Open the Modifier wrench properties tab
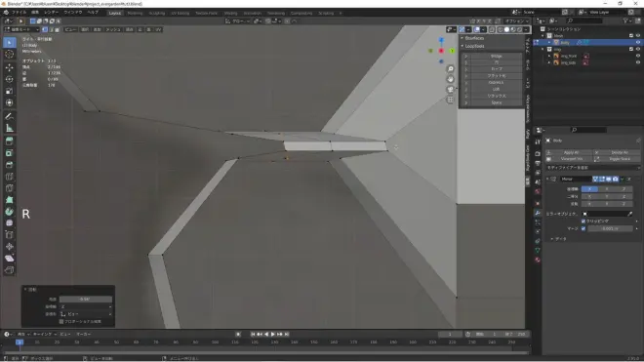This screenshot has width=644, height=362. click(538, 213)
